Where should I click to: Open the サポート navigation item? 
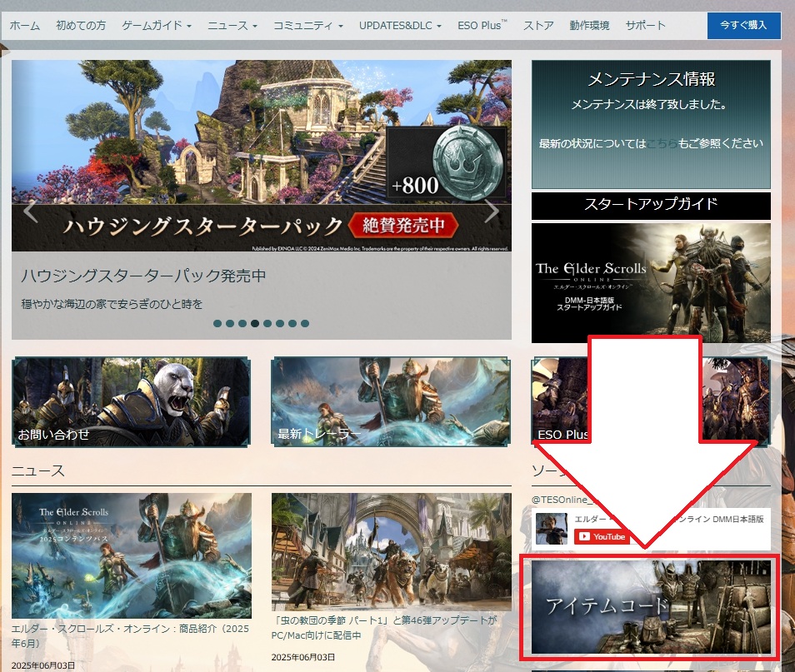click(x=646, y=25)
